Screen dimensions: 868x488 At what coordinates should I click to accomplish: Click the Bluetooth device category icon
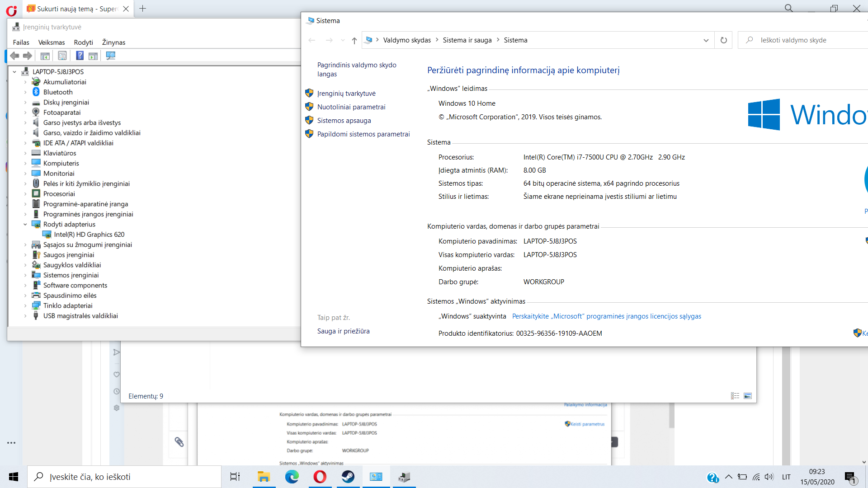pos(36,92)
